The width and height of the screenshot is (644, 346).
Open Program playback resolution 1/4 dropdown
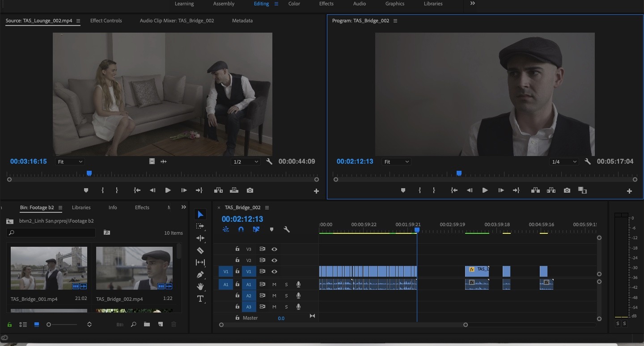(564, 161)
